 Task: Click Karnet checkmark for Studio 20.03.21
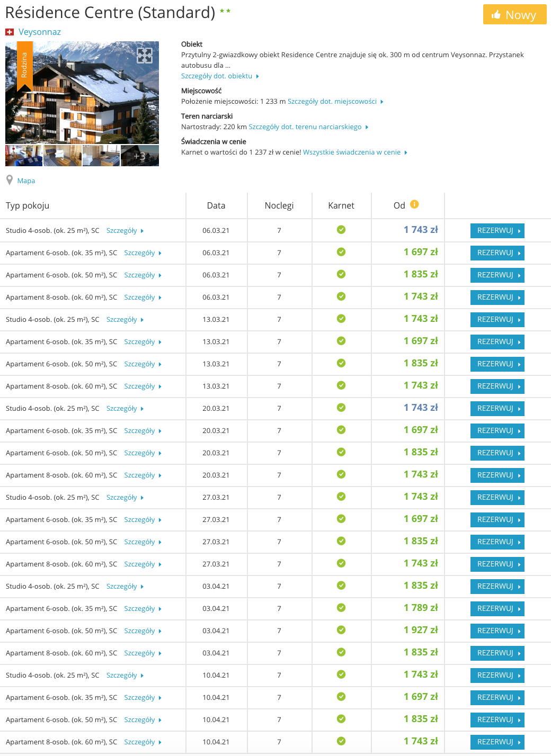coord(341,408)
